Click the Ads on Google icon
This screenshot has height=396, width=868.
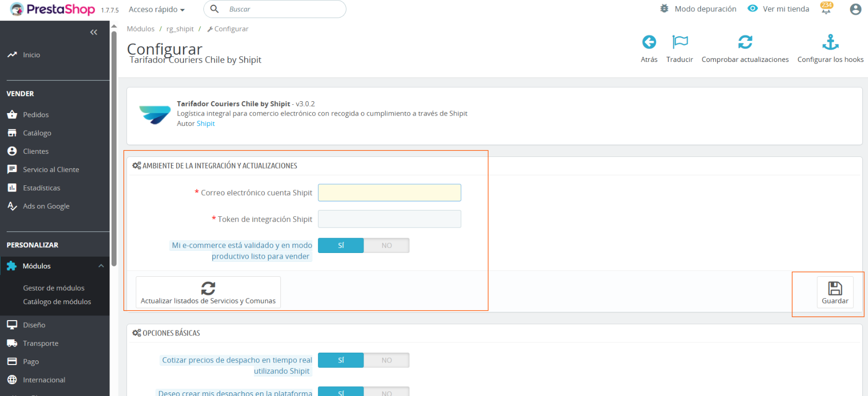(x=12, y=206)
